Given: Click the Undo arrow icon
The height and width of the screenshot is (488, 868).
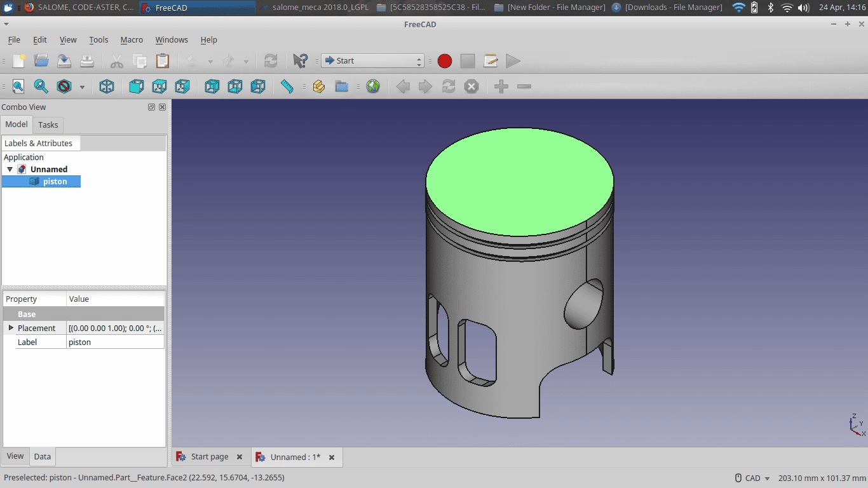Looking at the screenshot, I should 193,61.
